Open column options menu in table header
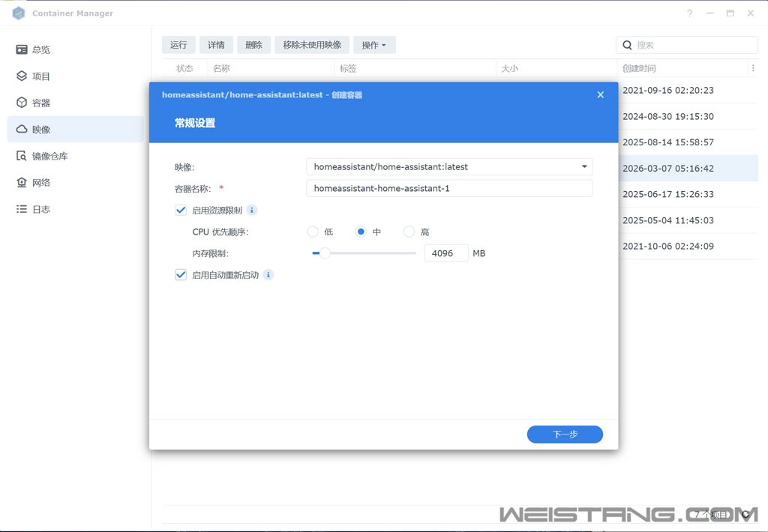 pyautogui.click(x=752, y=68)
